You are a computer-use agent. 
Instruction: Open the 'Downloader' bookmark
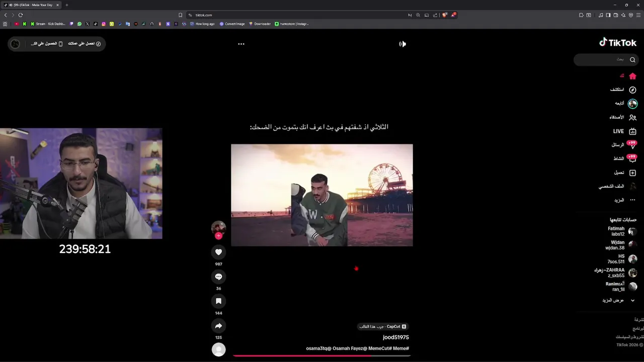pyautogui.click(x=260, y=24)
